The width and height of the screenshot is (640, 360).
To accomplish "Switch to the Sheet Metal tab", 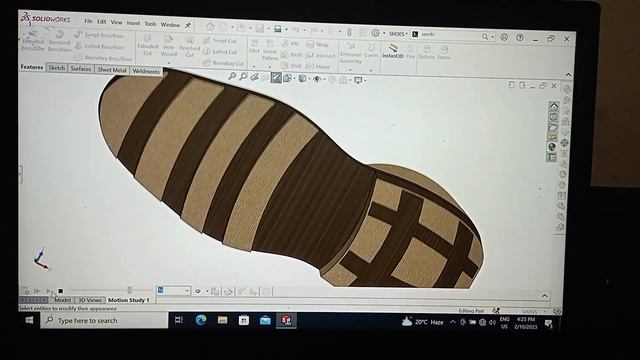I will [111, 70].
